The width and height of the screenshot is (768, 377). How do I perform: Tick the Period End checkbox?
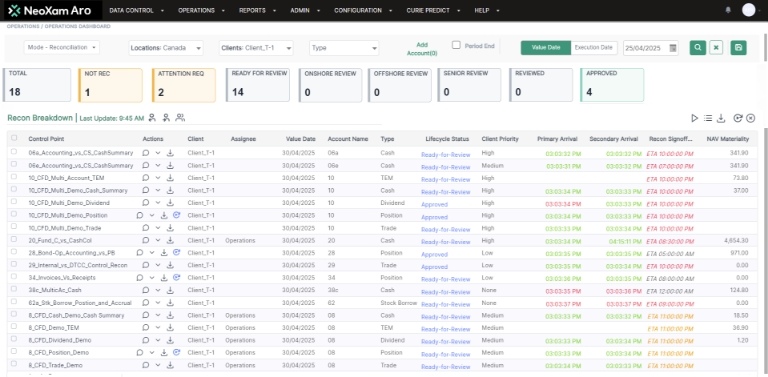click(456, 45)
